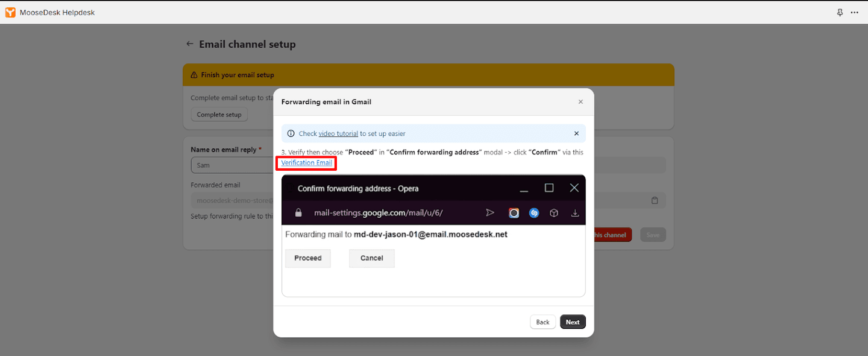Close the Forwarding email in Gmail modal
868x356 pixels.
pyautogui.click(x=580, y=102)
